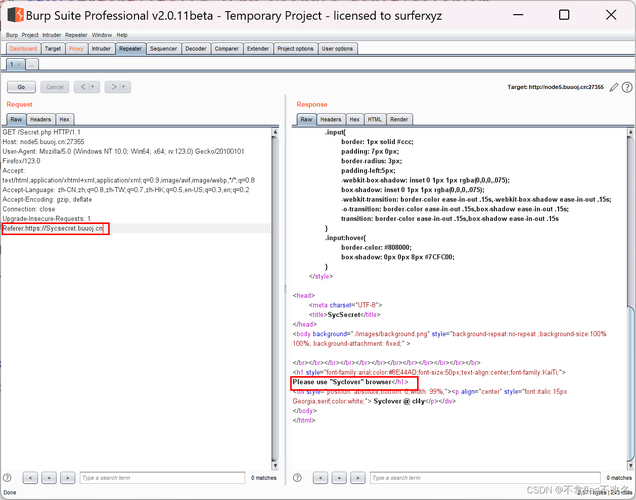
Task: Go to previous match in response search
Action: click(x=320, y=478)
